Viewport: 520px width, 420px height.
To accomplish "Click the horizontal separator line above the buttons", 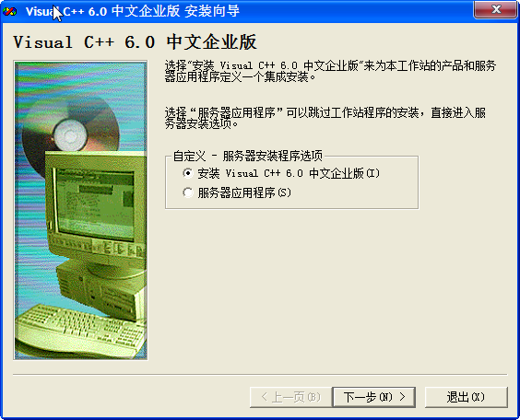I will pyautogui.click(x=260, y=375).
